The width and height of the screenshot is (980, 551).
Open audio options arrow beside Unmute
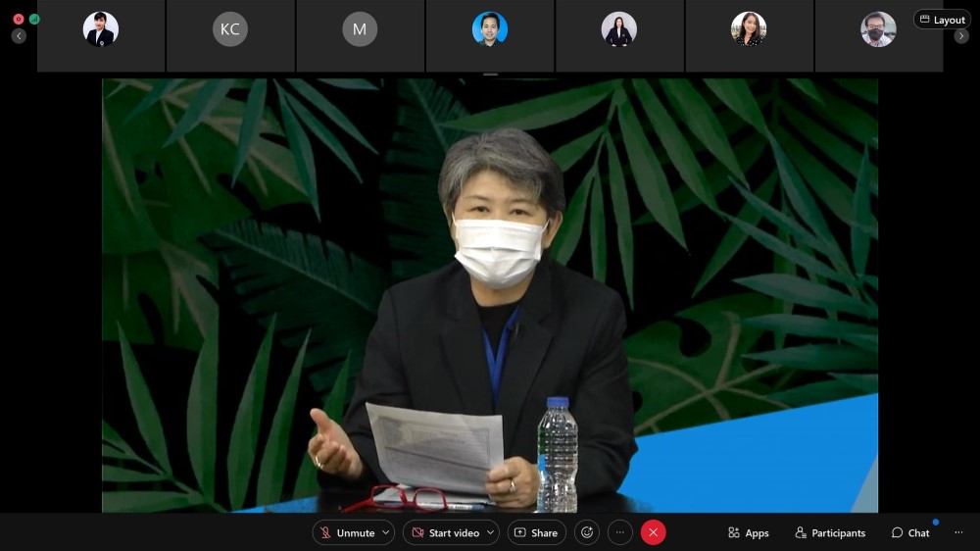pos(386,532)
